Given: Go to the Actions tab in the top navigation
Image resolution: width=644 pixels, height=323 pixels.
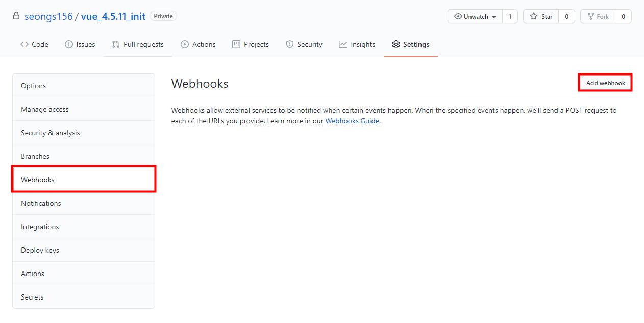Looking at the screenshot, I should 204,44.
